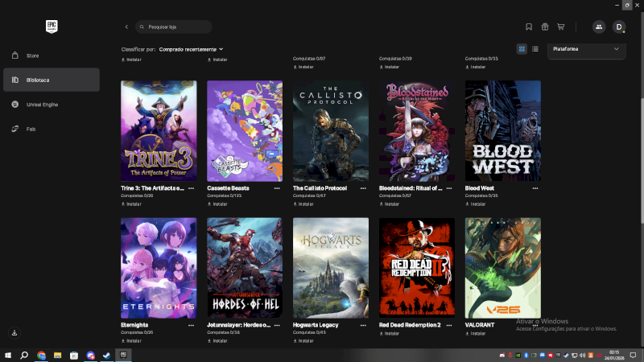Switch to grid view
The height and width of the screenshot is (362, 644).
point(522,49)
